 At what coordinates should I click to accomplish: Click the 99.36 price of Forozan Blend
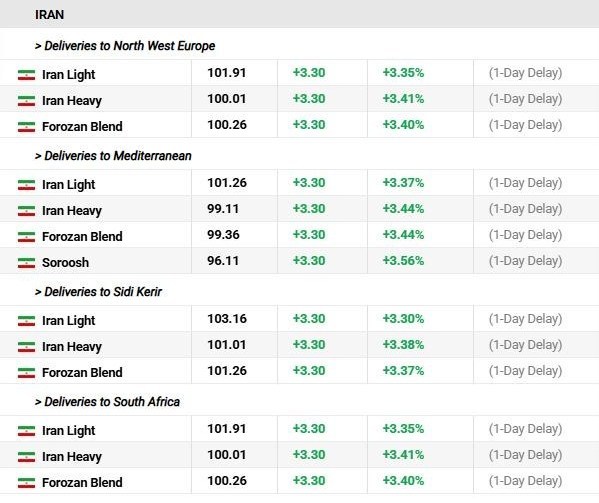pos(223,235)
